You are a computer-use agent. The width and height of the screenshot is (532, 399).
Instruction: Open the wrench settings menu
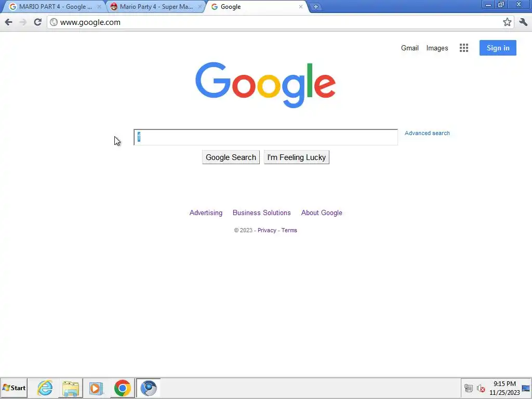pyautogui.click(x=523, y=22)
